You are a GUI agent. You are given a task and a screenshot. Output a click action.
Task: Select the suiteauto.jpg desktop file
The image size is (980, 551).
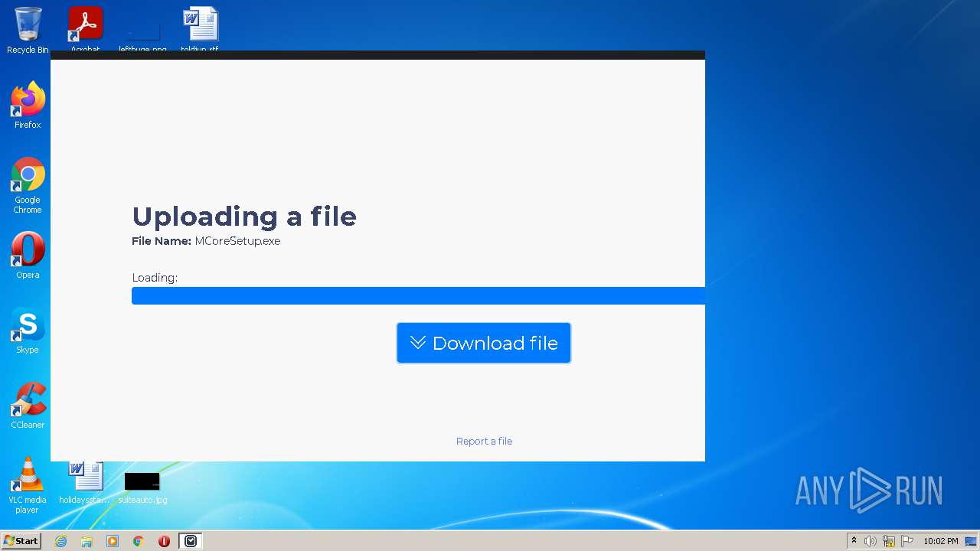point(142,487)
